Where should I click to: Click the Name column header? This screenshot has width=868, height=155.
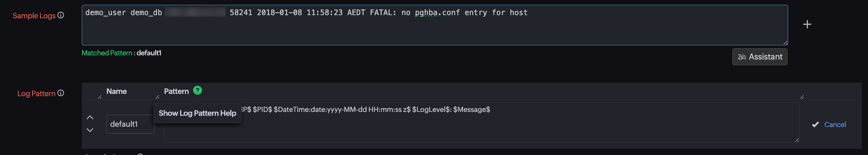[117, 92]
